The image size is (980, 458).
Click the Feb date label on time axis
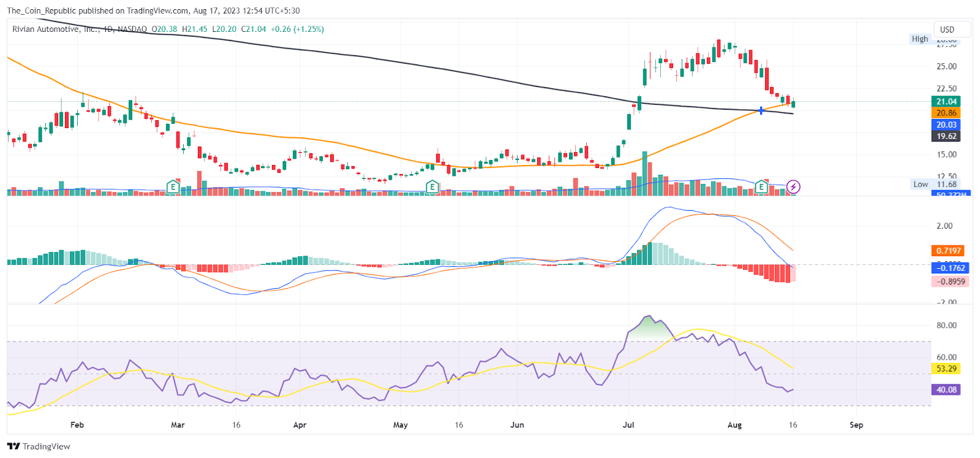(x=77, y=425)
